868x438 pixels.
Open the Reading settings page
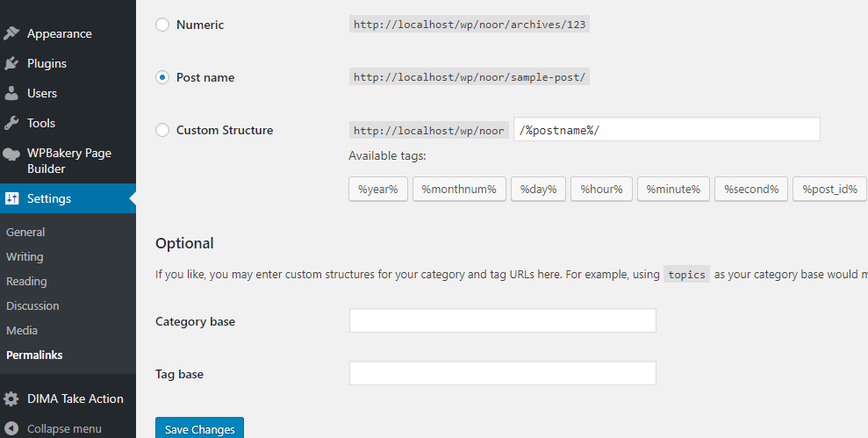(26, 281)
